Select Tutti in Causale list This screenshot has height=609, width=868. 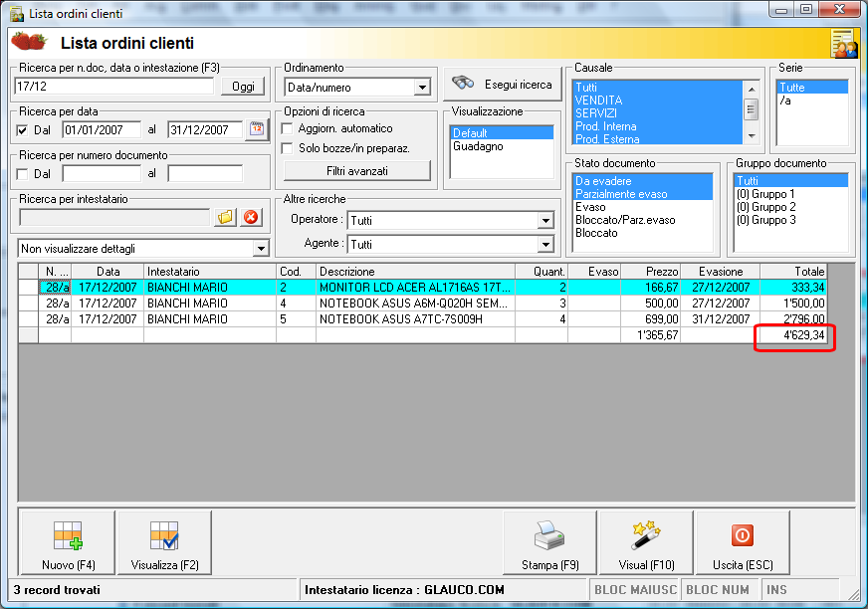tap(658, 87)
